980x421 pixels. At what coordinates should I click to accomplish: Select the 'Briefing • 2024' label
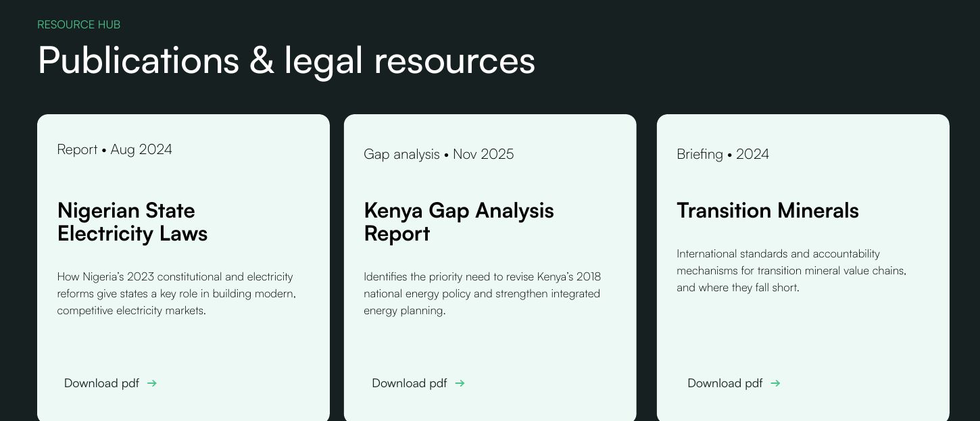(722, 154)
